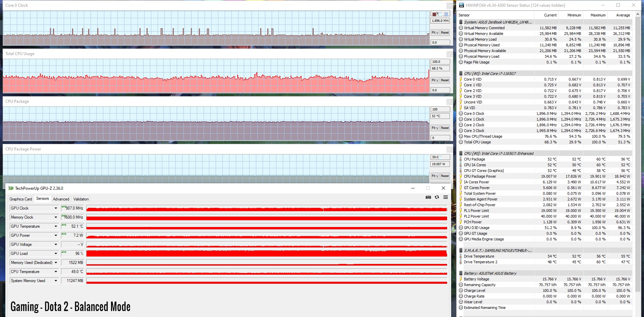644x317 pixels.
Task: Click the lightning icon beside Core 0 VID
Action: tap(461, 79)
